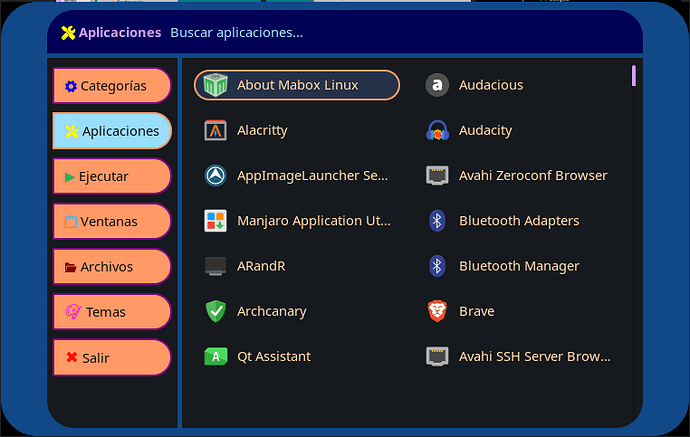This screenshot has height=437, width=690.
Task: Click the Manjaro Application Ut... label
Action: pyautogui.click(x=314, y=220)
